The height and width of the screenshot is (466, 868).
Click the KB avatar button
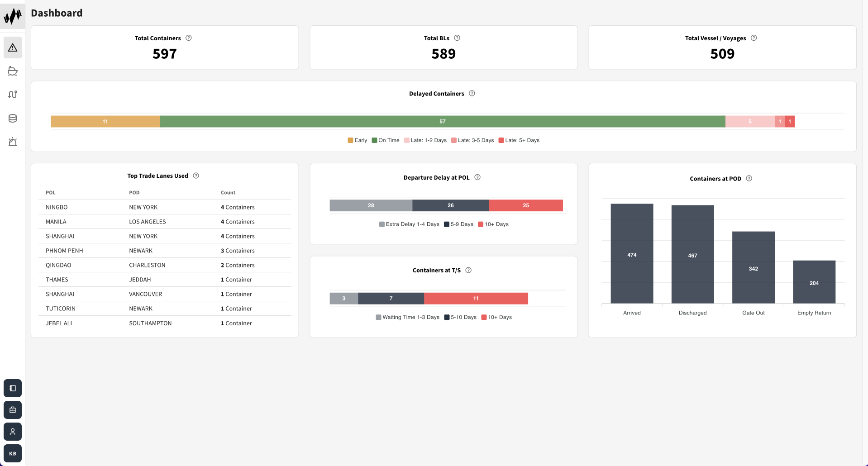(12, 453)
